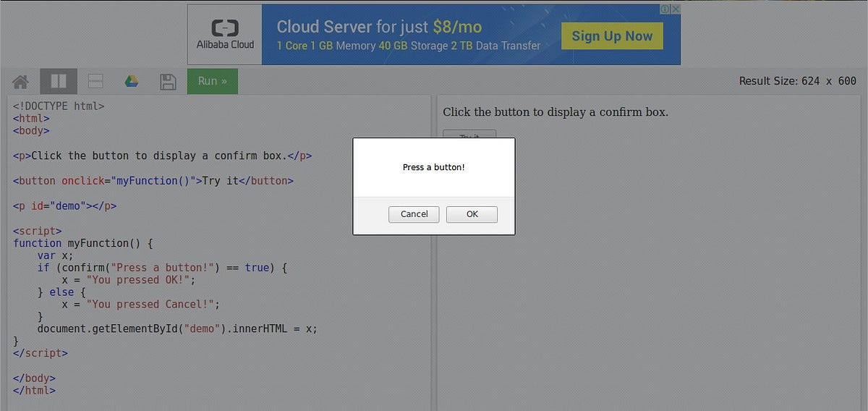Click the partially hidden Try it button

click(x=469, y=134)
